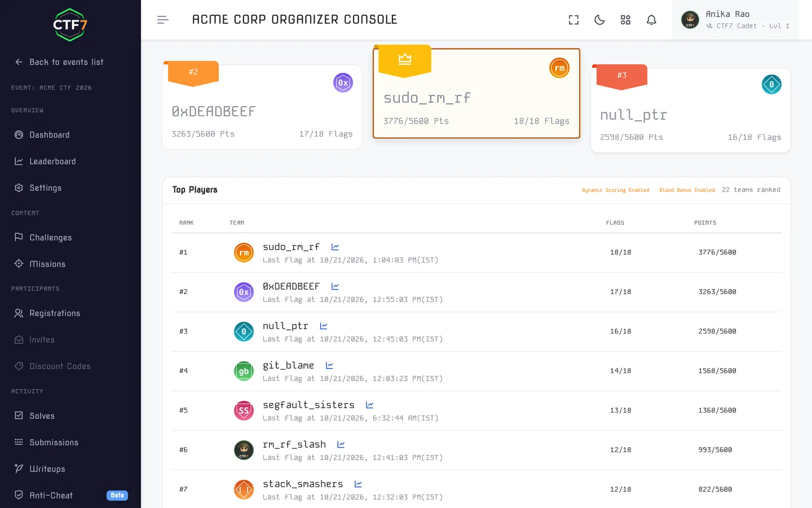The width and height of the screenshot is (812, 508).
Task: Open Anti-Cheat in the sidebar
Action: coord(70,496)
